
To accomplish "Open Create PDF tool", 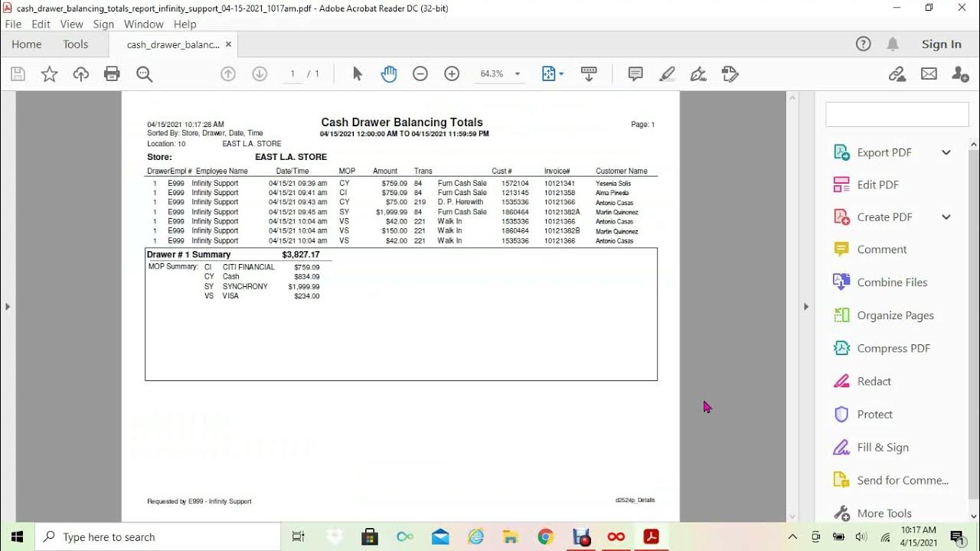I will click(x=884, y=217).
